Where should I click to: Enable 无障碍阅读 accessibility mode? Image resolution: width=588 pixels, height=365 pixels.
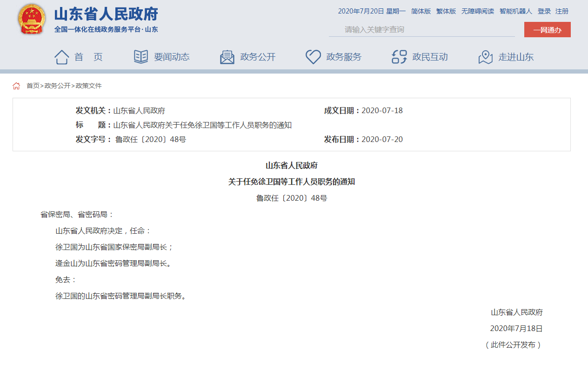[478, 11]
